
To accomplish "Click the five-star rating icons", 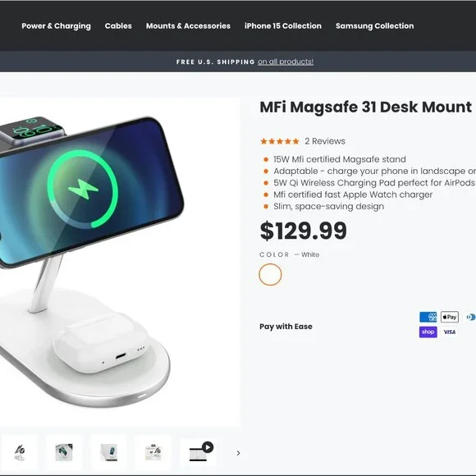I will (280, 141).
